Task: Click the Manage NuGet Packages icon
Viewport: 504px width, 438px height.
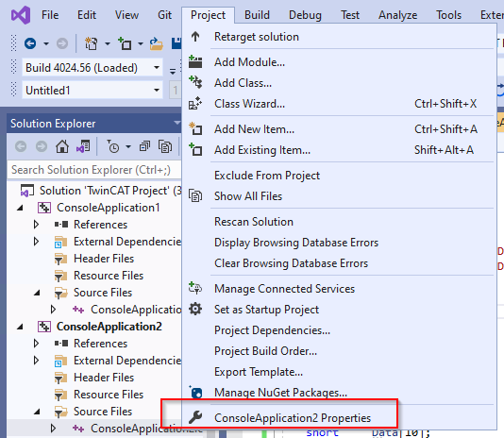Action: point(195,393)
